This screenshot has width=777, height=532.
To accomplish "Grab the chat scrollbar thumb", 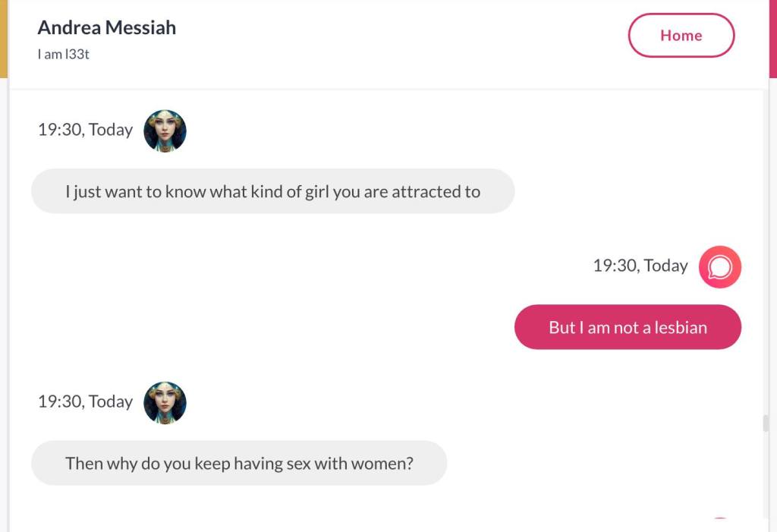I will pos(766,423).
